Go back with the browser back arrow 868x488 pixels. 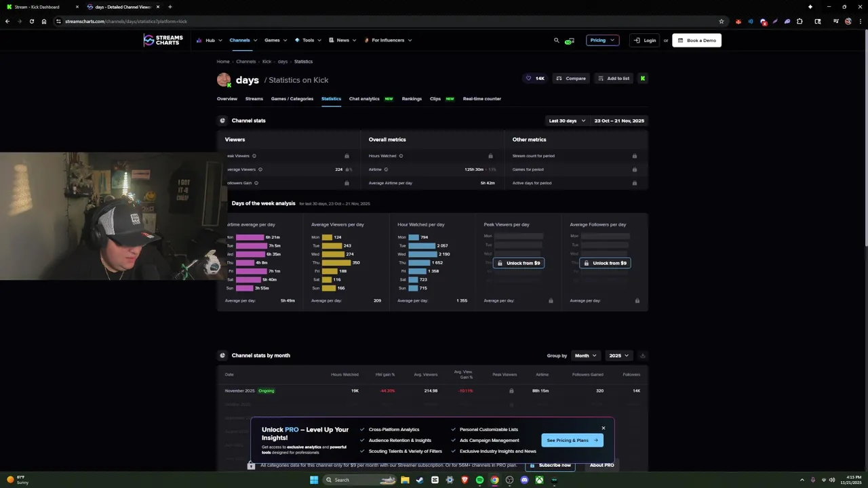7,21
